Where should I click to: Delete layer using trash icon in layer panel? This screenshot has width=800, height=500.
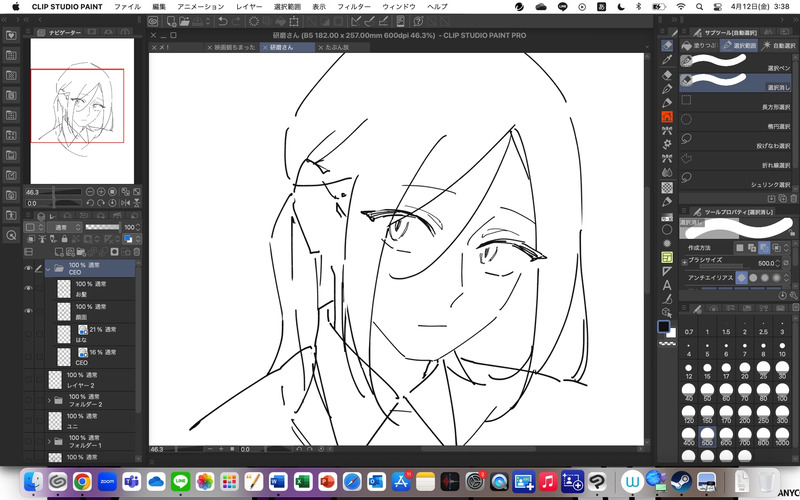click(137, 252)
